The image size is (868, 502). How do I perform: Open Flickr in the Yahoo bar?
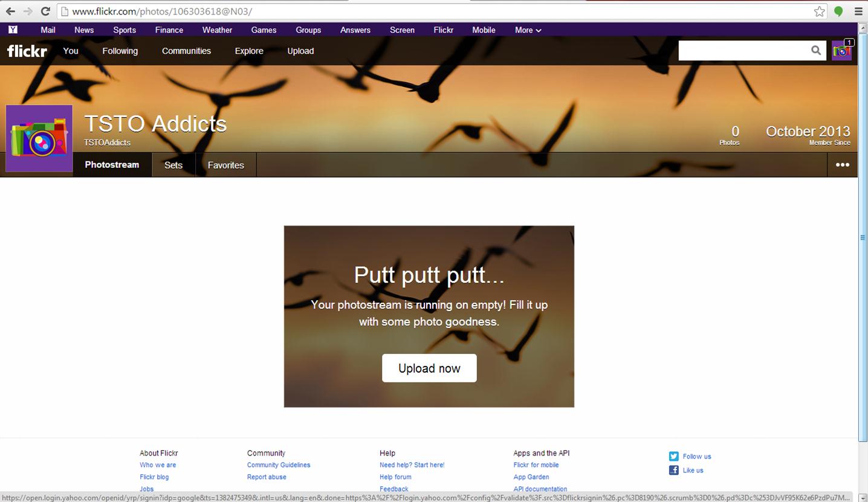[x=444, y=30]
